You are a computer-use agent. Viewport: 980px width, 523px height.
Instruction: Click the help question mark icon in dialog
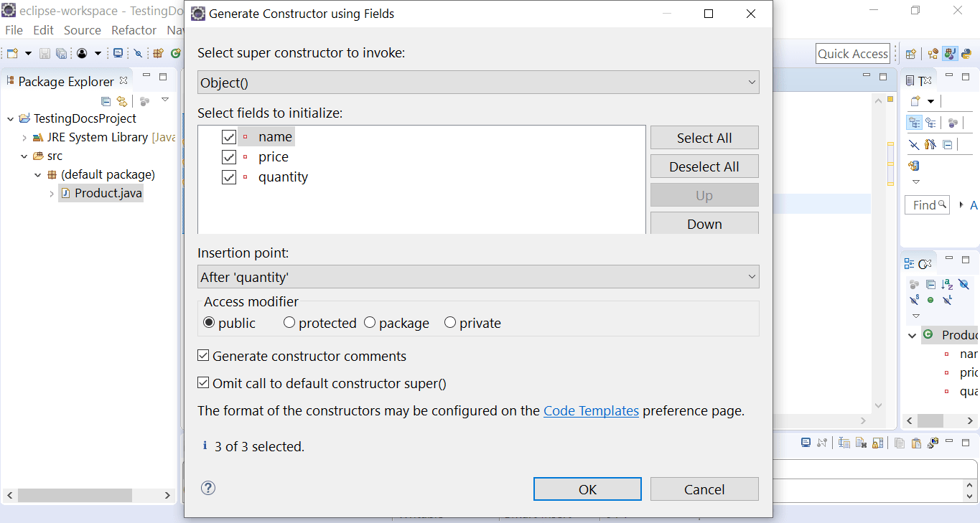[x=208, y=487]
